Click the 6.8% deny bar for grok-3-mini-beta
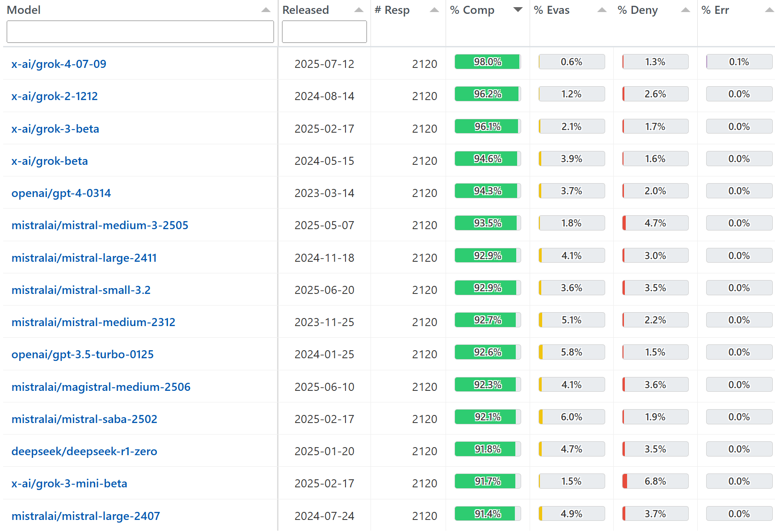775x532 pixels. tap(655, 481)
